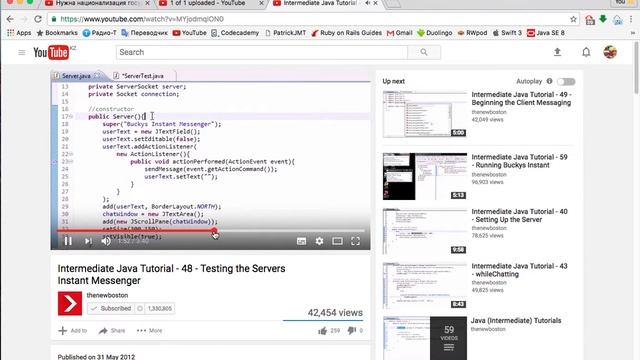Switch to theater mode in player
The width and height of the screenshot is (640, 360).
(x=337, y=241)
